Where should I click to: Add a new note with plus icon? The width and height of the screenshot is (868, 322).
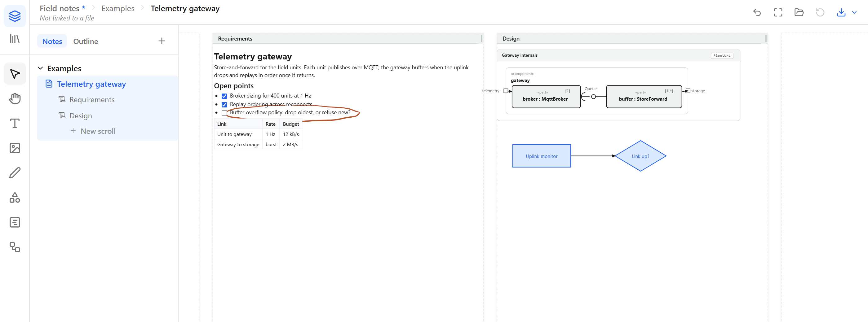tap(162, 41)
